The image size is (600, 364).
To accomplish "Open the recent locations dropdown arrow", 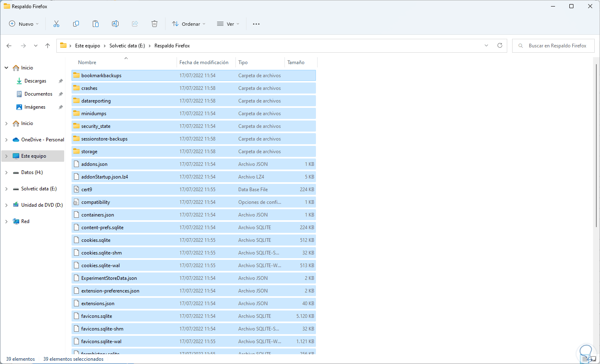I will (x=36, y=46).
